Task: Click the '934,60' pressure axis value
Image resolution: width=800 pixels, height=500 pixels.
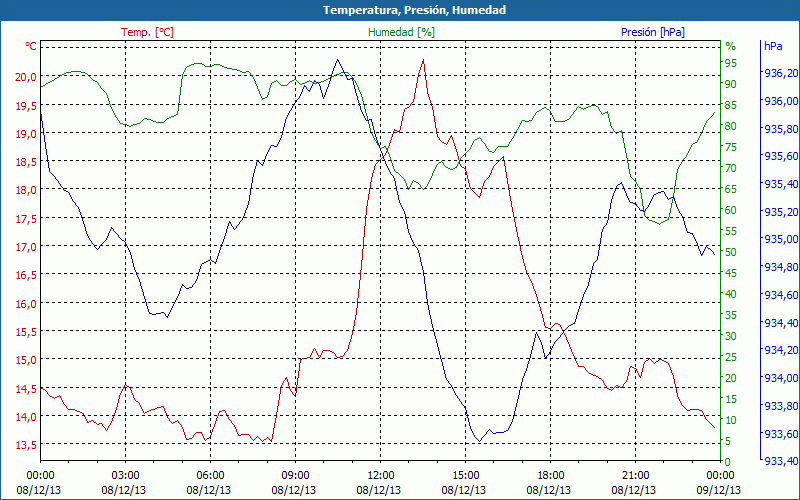Action: click(781, 295)
